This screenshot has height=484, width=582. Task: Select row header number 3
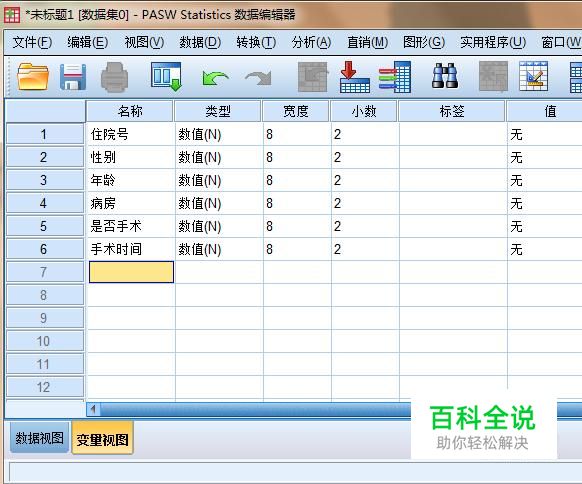pos(45,180)
